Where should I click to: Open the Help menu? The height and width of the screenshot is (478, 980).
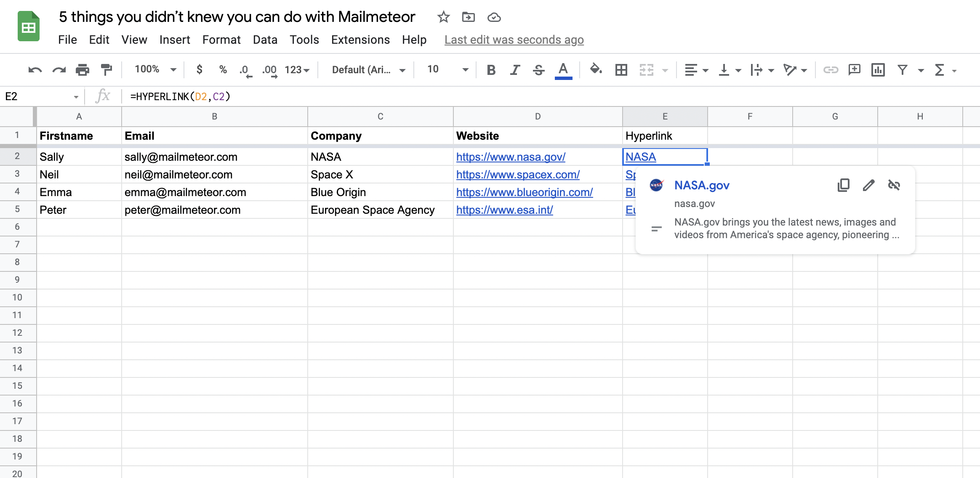point(414,40)
